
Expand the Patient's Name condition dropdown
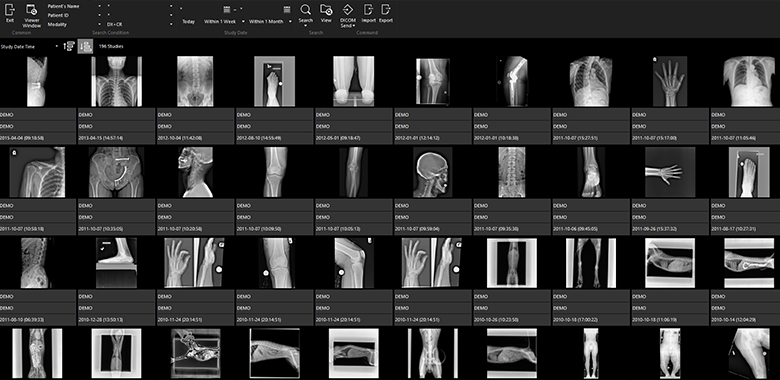pos(99,6)
